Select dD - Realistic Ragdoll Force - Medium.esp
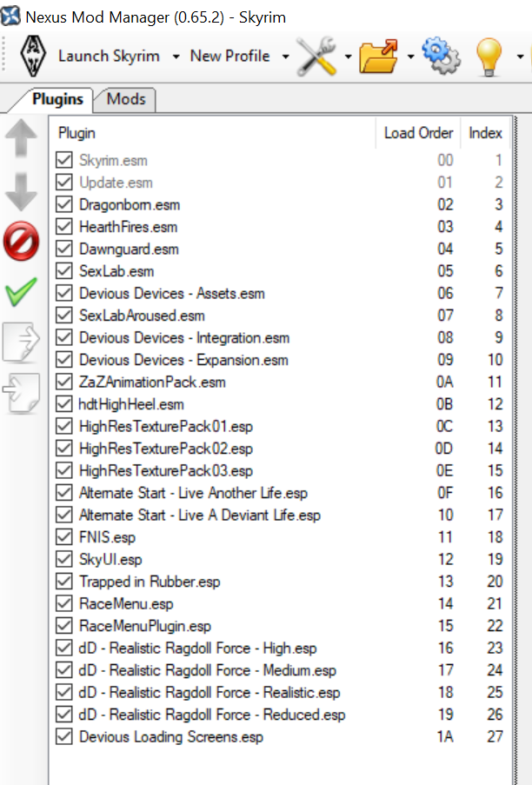This screenshot has height=785, width=532. (280, 670)
